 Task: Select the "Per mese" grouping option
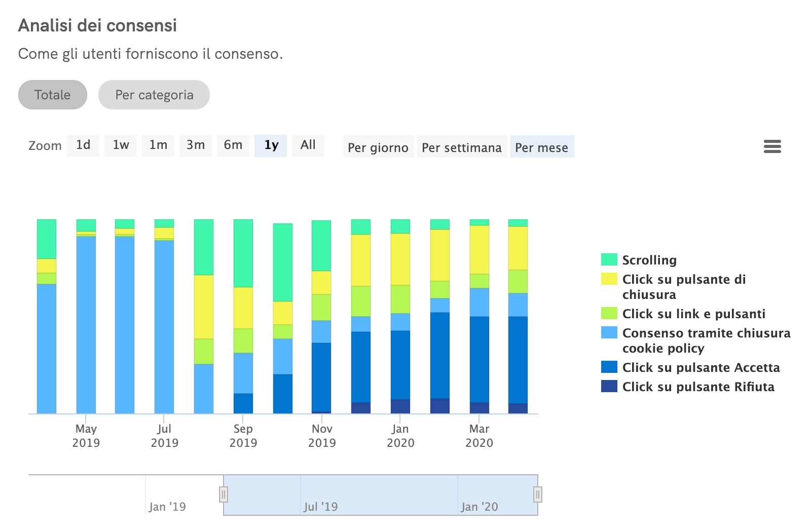[542, 147]
